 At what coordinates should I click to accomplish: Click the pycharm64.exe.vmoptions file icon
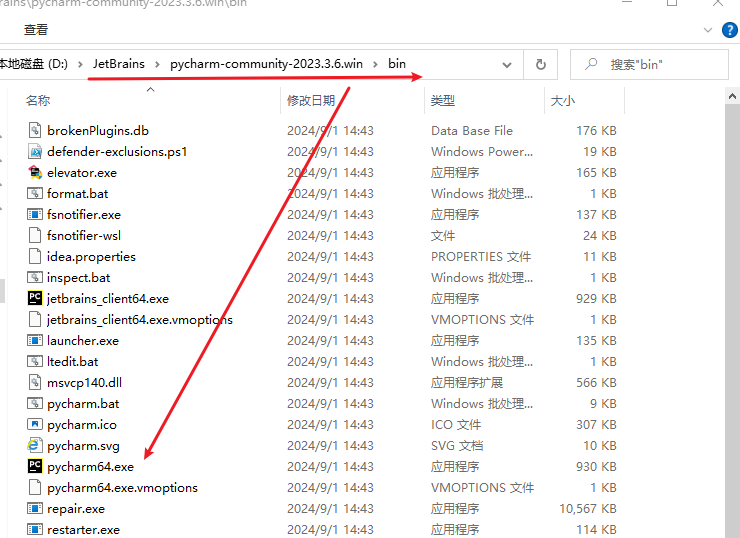pos(35,488)
